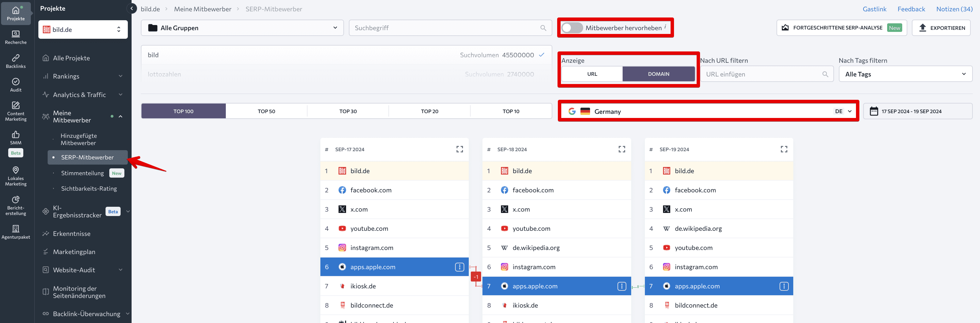Open SERP-Mitbewerber submenu item
The width and height of the screenshot is (980, 323).
[x=87, y=157]
